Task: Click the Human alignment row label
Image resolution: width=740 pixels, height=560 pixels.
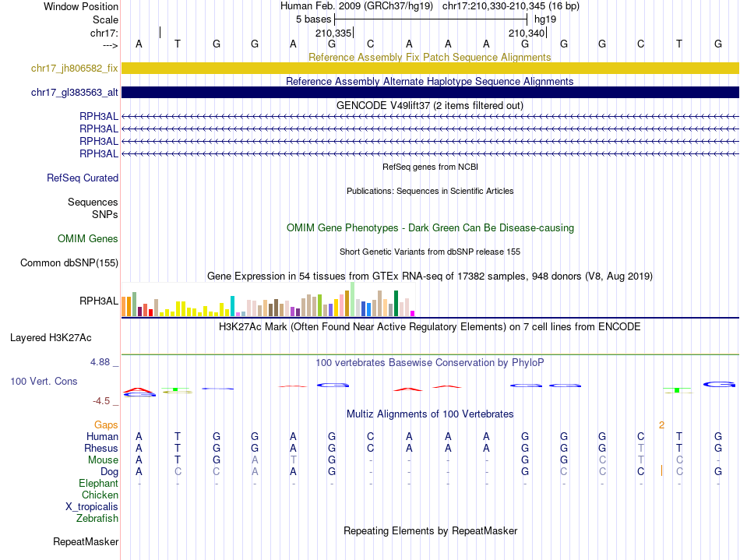Action: tap(102, 436)
